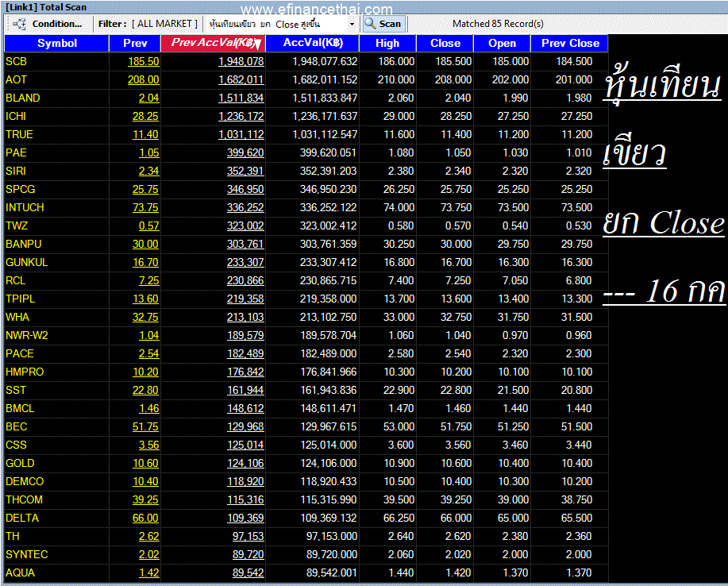Select the CSS symbol

[16, 445]
